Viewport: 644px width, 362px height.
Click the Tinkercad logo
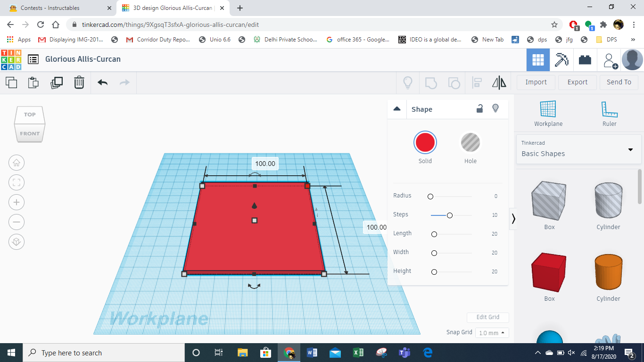[11, 59]
